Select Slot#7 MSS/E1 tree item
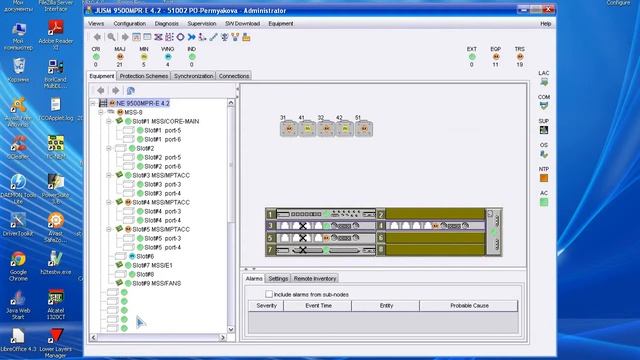Image resolution: width=640 pixels, height=360 pixels. 152,265
